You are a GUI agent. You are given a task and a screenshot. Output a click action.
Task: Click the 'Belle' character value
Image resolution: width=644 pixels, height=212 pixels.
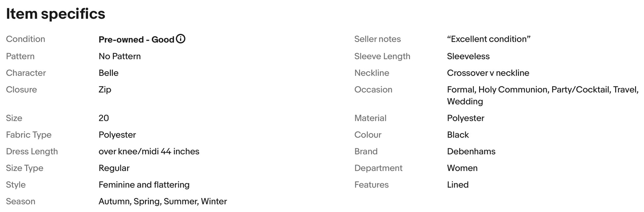tap(109, 73)
